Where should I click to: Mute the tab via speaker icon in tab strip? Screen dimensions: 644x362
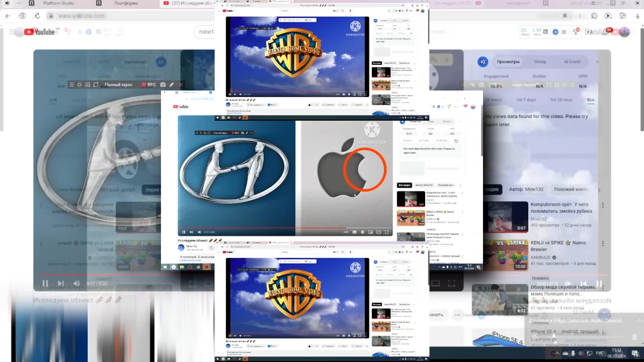[7, 3]
